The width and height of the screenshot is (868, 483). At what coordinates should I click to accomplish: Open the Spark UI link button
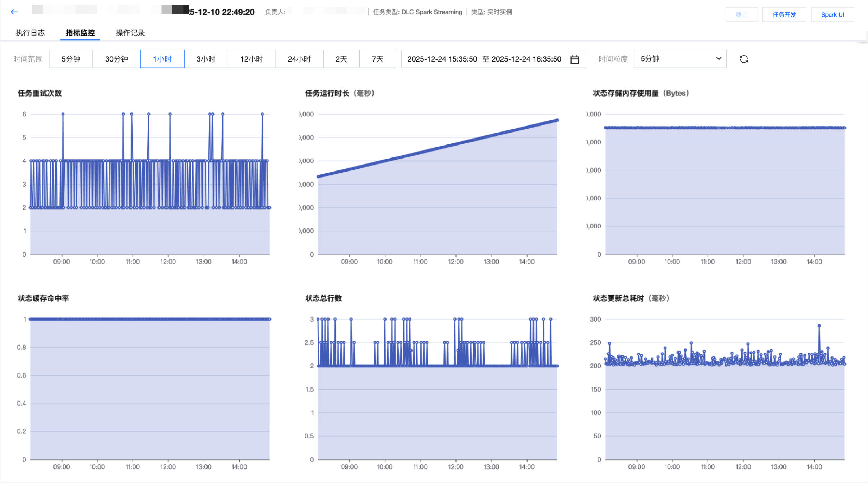tap(832, 15)
